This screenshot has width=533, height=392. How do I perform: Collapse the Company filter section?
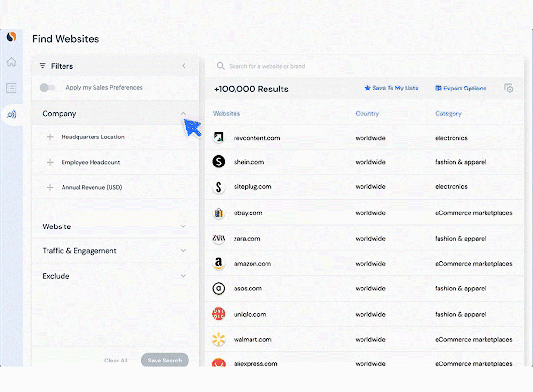(183, 113)
